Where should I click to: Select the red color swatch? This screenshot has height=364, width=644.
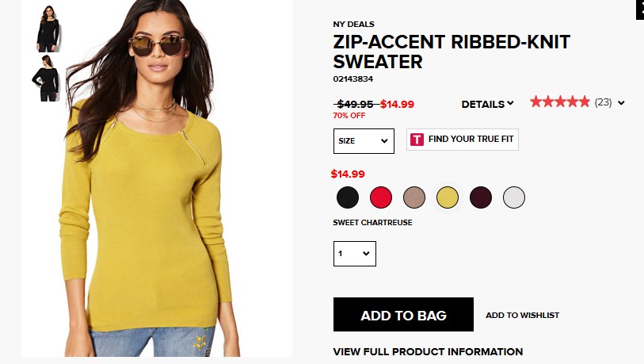381,197
